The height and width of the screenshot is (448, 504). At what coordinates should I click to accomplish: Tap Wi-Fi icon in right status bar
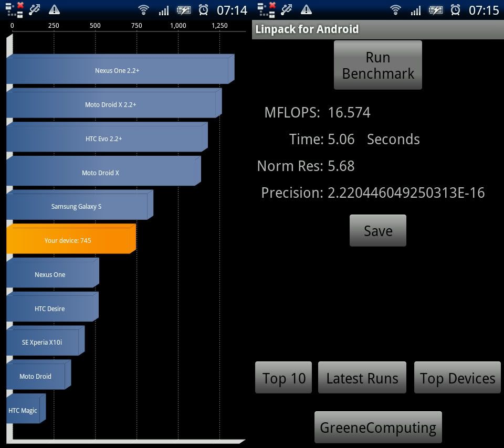point(395,10)
